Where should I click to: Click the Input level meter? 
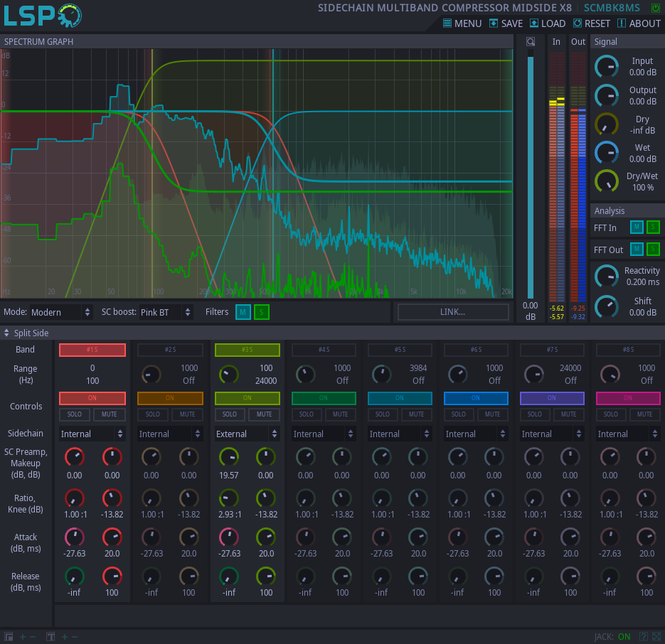tap(556, 177)
